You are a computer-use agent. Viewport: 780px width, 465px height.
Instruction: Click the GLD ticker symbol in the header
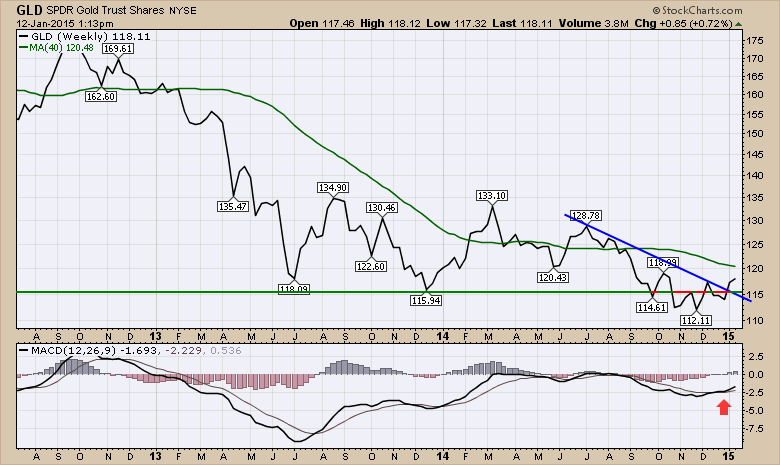(29, 10)
